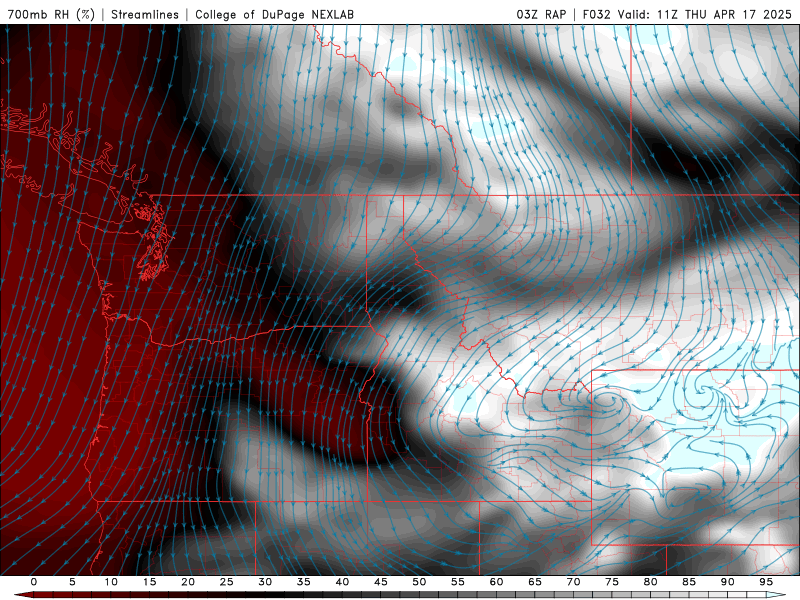Click the colorbar value '70' label
The image size is (800, 600).
(x=573, y=582)
